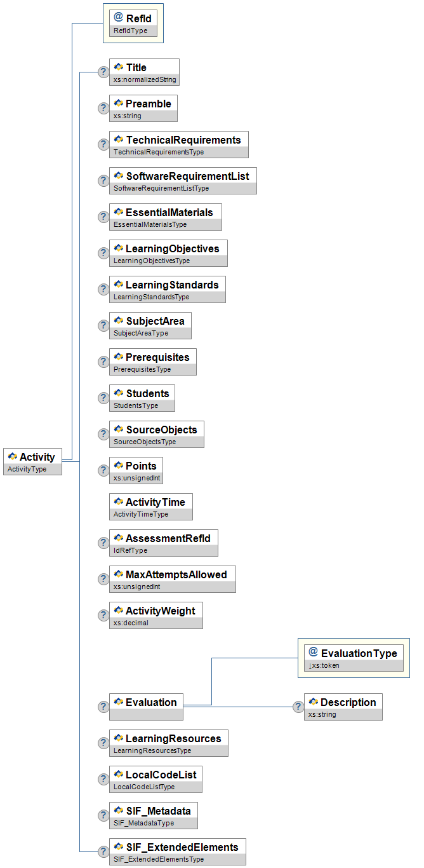
Task: Click the question mark beside Points
Action: [103, 470]
